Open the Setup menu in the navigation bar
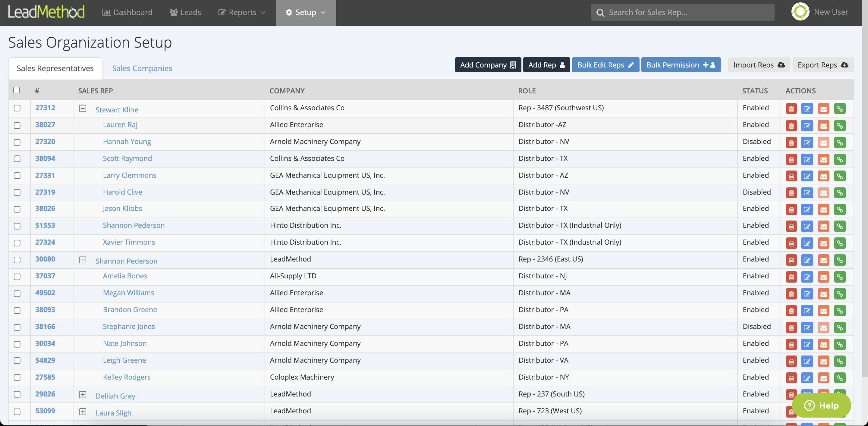Viewport: 868px width, 426px height. (305, 12)
